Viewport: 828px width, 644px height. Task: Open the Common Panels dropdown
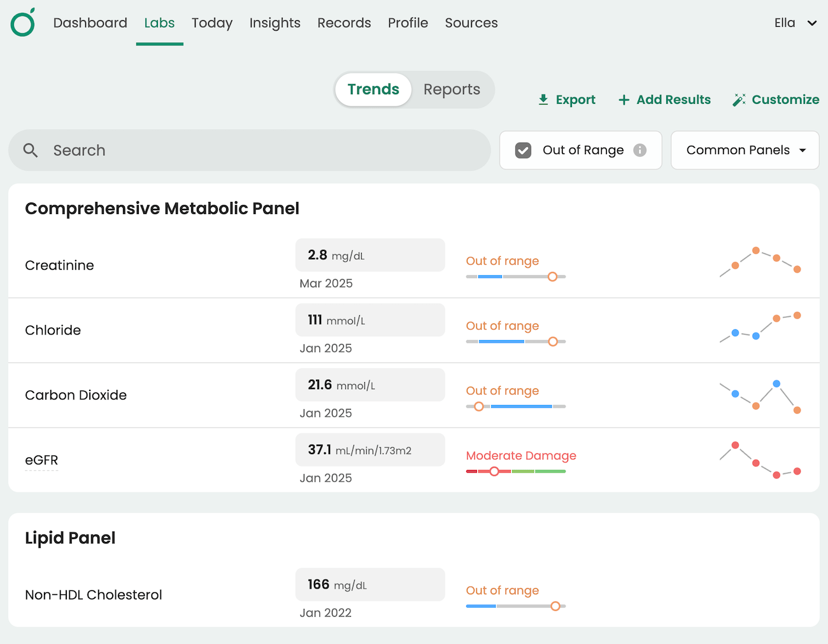click(x=744, y=150)
